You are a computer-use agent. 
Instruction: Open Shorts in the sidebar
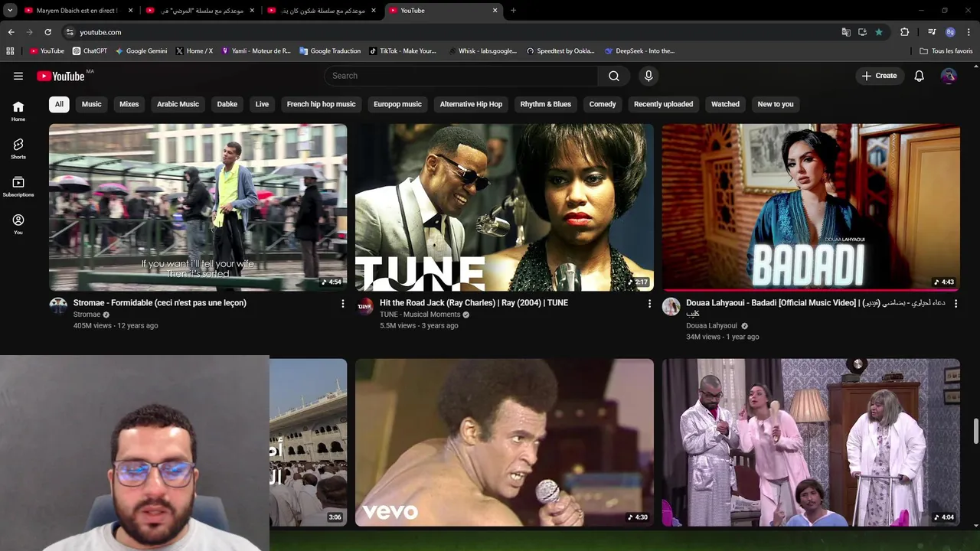click(18, 149)
